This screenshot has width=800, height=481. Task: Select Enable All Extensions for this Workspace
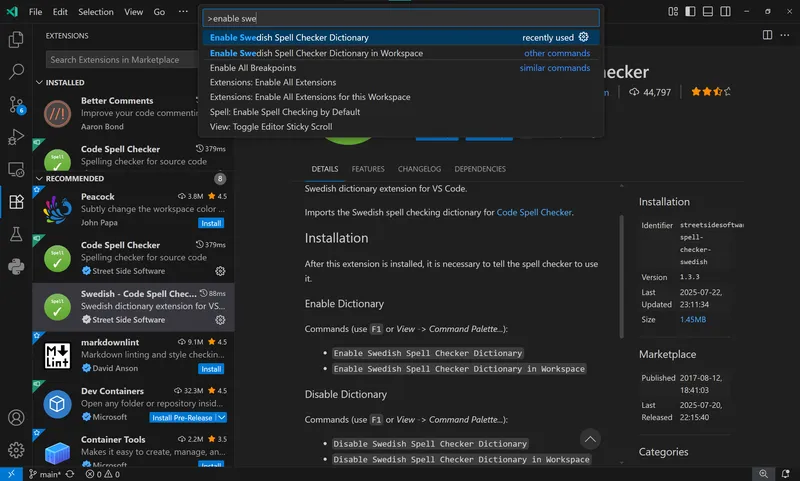click(x=401, y=97)
